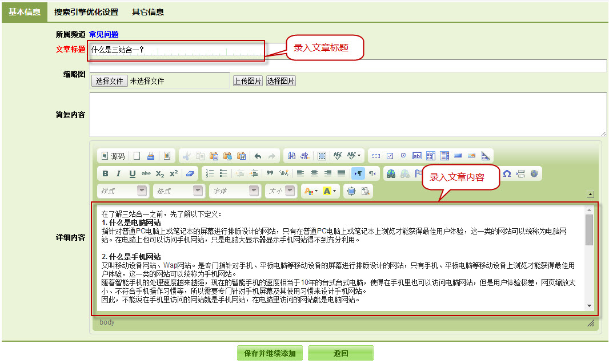Insert a special character (Omega icon)

point(507,173)
